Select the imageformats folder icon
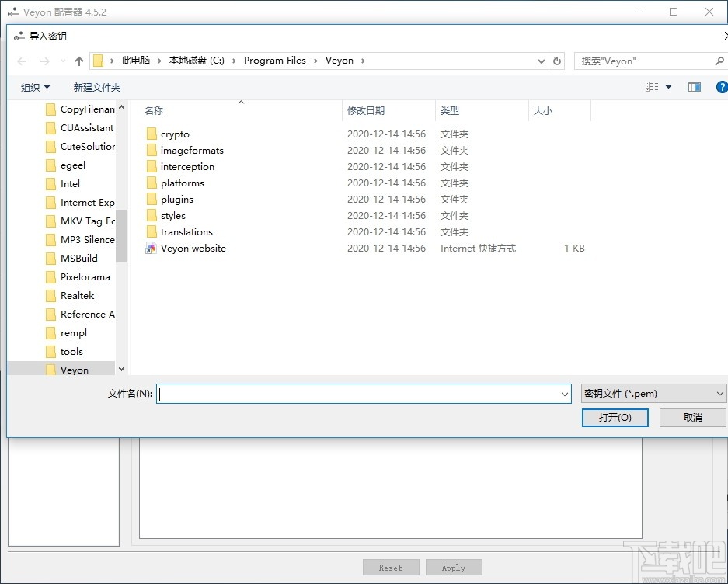Screen dimensions: 728x584 [x=152, y=151]
